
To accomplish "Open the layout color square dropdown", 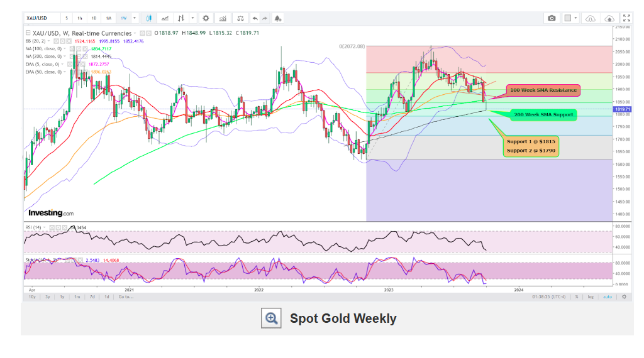I will click(x=570, y=18).
